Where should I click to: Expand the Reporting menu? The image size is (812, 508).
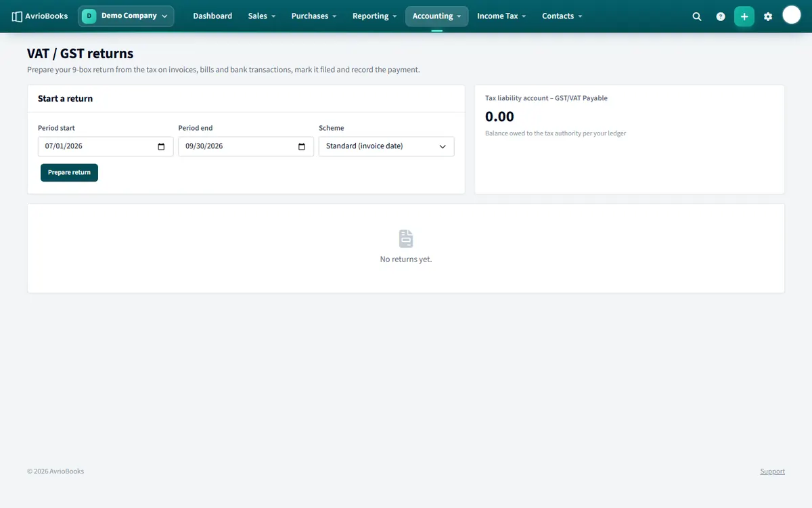[374, 16]
